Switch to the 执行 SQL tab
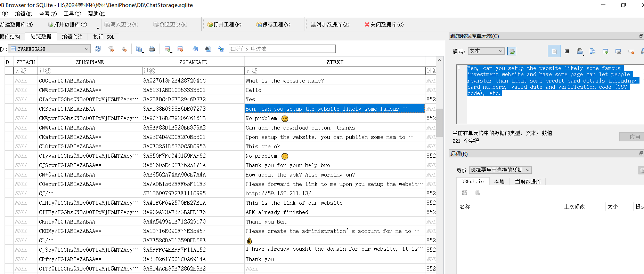The width and height of the screenshot is (644, 274). [x=104, y=37]
